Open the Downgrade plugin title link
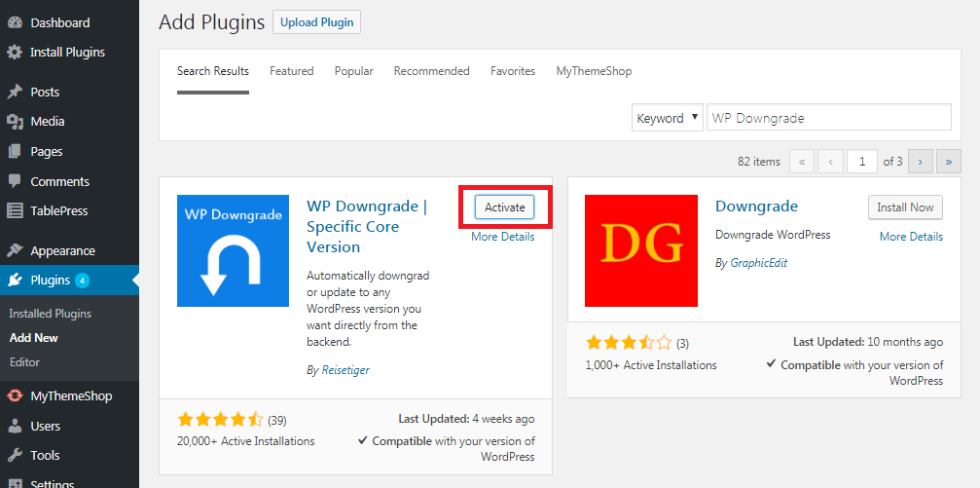 757,206
